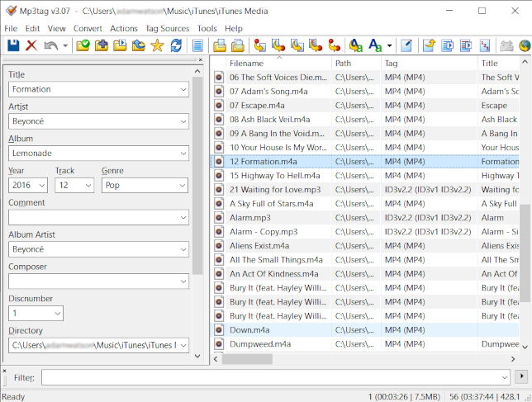Remove tag using the red X icon

click(x=31, y=45)
